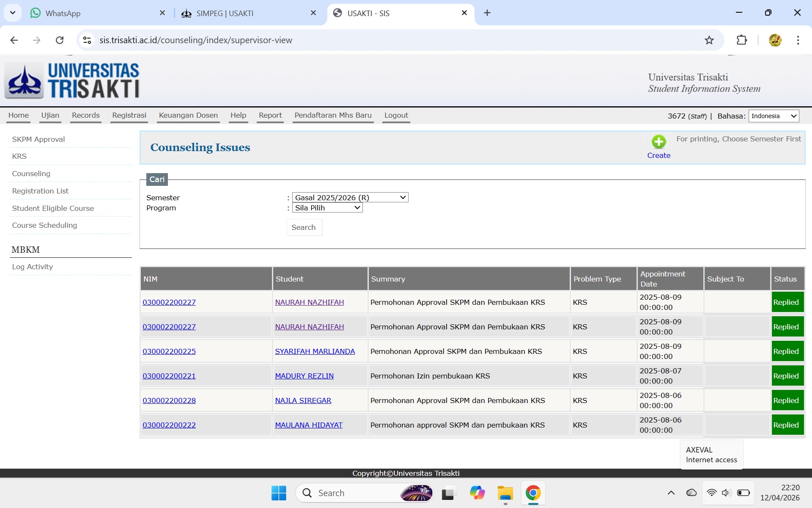812x508 pixels.
Task: Open the Windows Start menu
Action: point(279,493)
